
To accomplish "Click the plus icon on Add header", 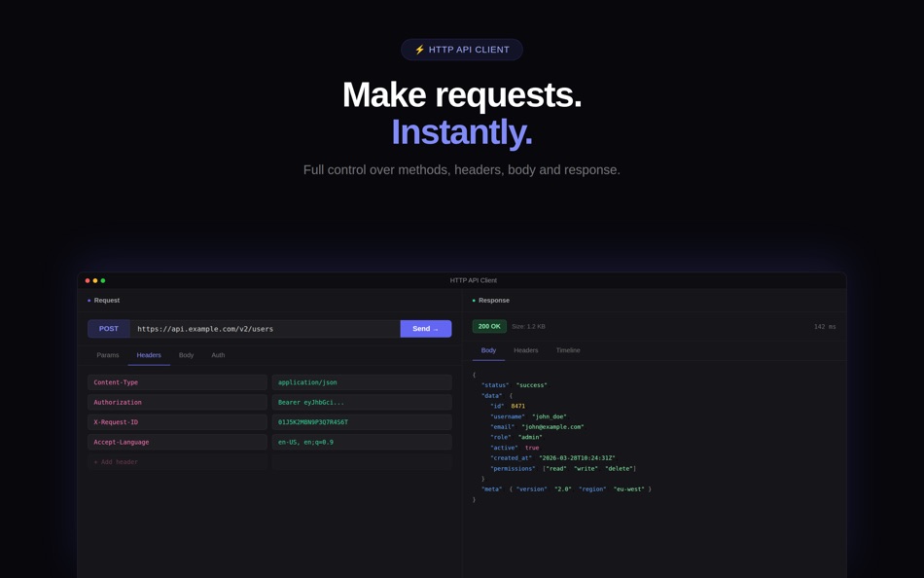I will [95, 461].
